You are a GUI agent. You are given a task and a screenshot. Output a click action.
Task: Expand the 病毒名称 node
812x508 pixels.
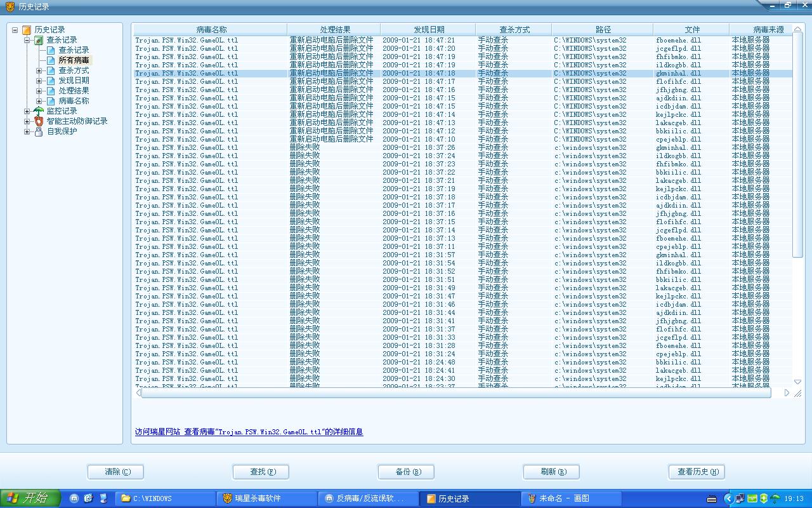(39, 101)
